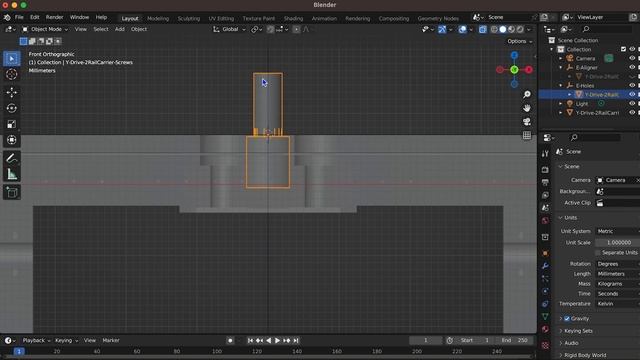Activate the 3D Cursor tool
This screenshot has height=360, width=640.
tap(12, 74)
